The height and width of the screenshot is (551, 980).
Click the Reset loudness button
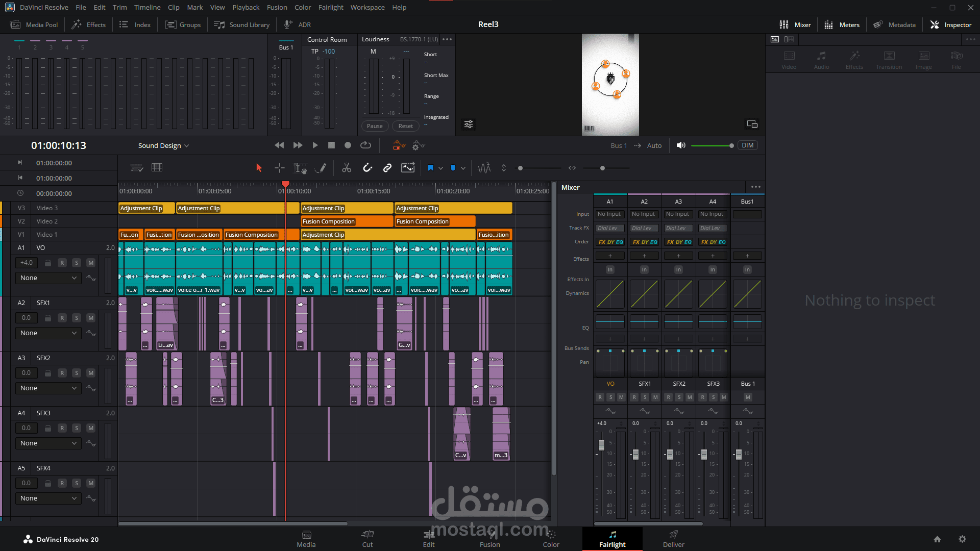[405, 126]
